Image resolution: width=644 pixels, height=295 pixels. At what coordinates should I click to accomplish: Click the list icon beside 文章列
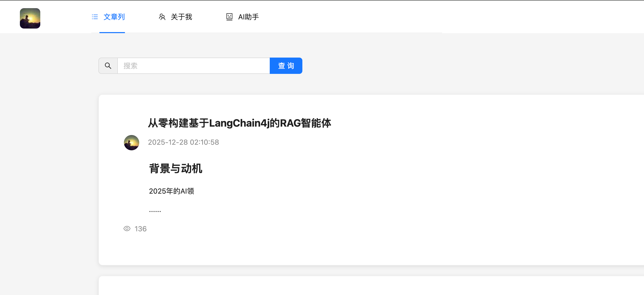point(95,17)
